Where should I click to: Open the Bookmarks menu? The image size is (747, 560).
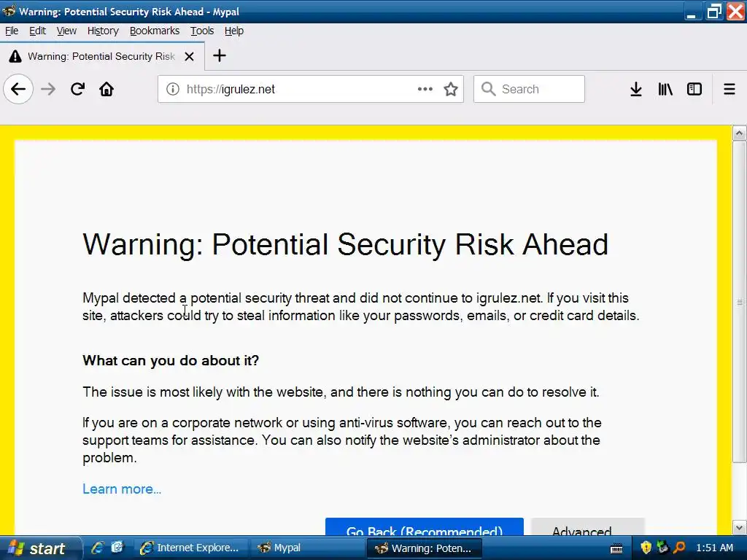point(155,31)
